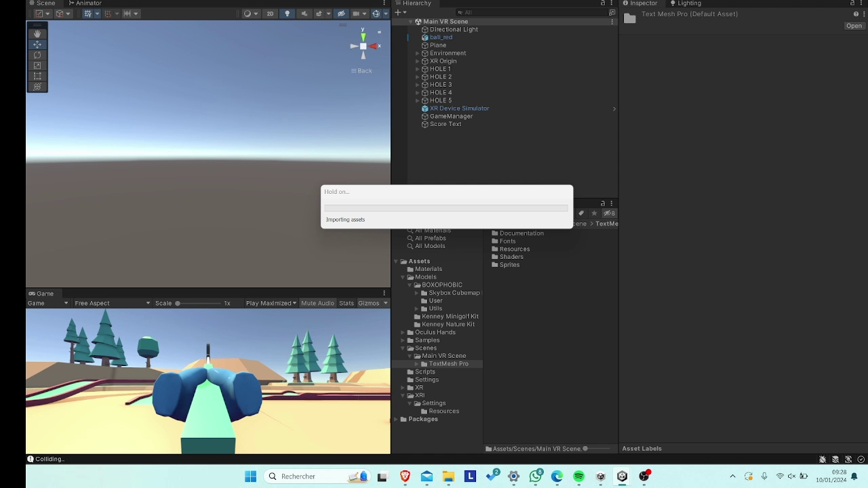This screenshot has height=488, width=868.
Task: Switch to the Lighting tab
Action: click(x=686, y=3)
